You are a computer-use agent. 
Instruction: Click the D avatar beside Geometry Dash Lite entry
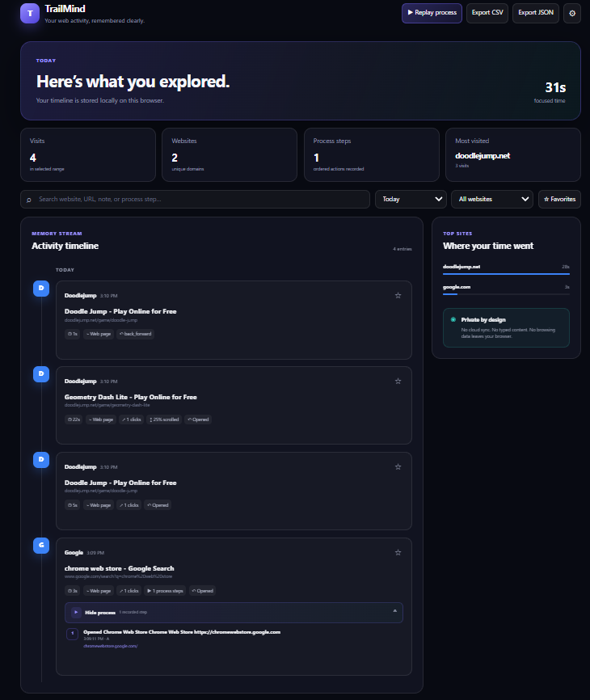tap(41, 373)
